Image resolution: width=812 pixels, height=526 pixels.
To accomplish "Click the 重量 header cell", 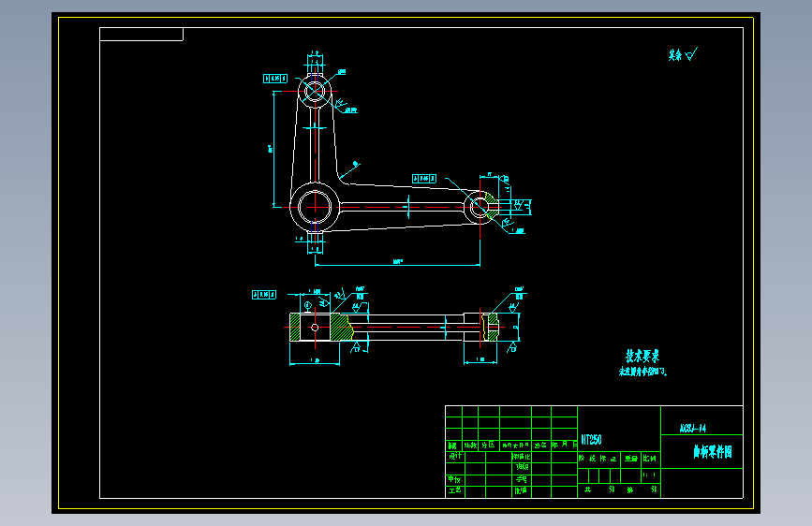I will (x=630, y=459).
